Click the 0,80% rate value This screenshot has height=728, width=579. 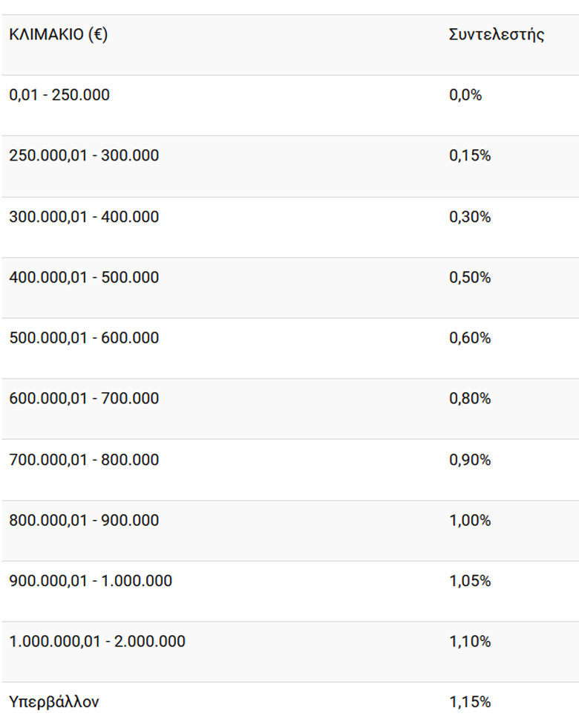click(x=470, y=398)
